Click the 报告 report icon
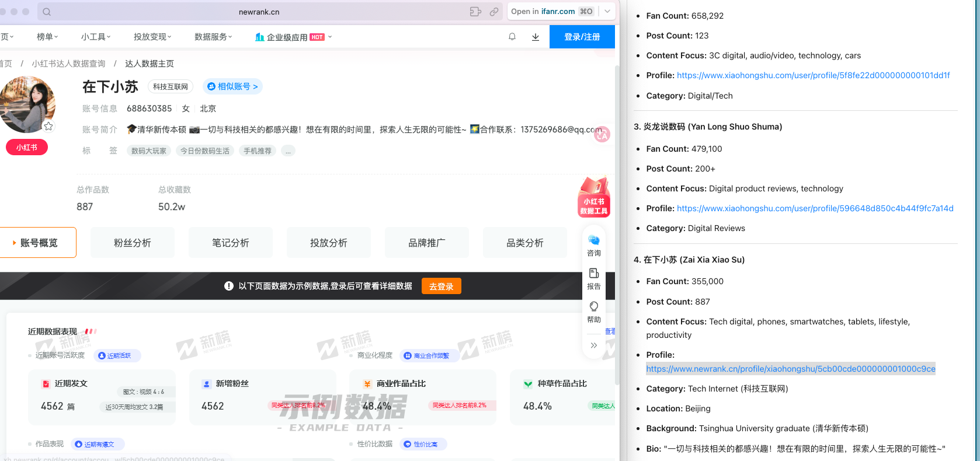Viewport: 980px width, 461px height. (x=594, y=278)
